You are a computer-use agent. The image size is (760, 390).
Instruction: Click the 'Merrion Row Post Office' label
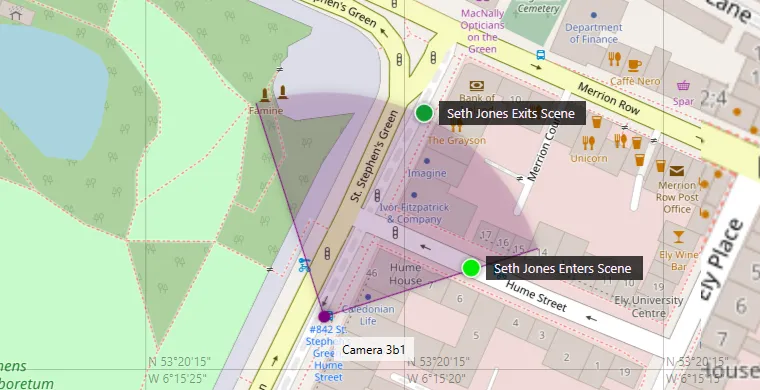pyautogui.click(x=677, y=197)
